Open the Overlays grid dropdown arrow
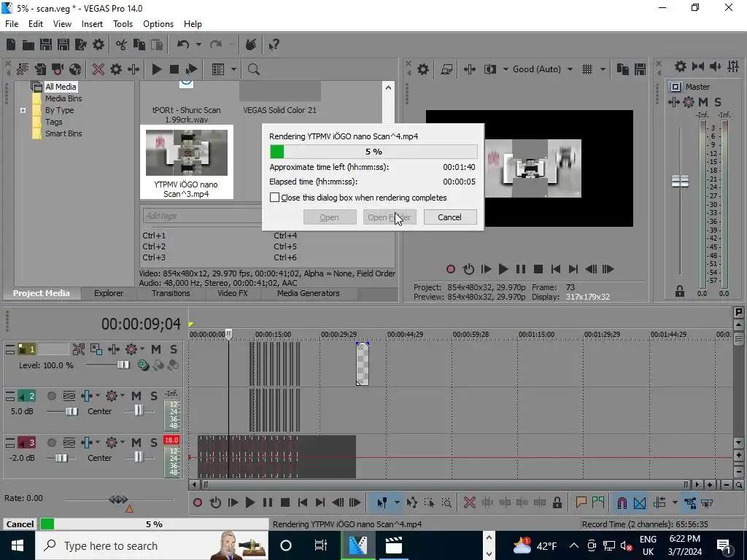 [x=603, y=69]
